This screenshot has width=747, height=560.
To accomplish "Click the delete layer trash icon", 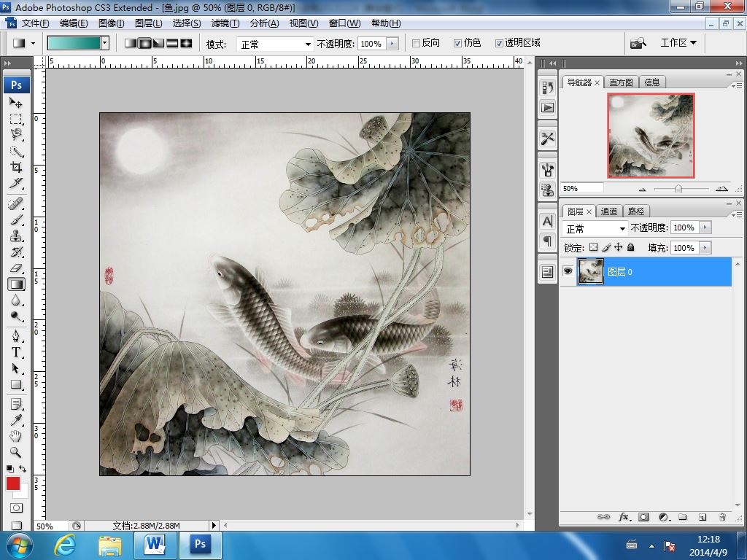I will (722, 517).
